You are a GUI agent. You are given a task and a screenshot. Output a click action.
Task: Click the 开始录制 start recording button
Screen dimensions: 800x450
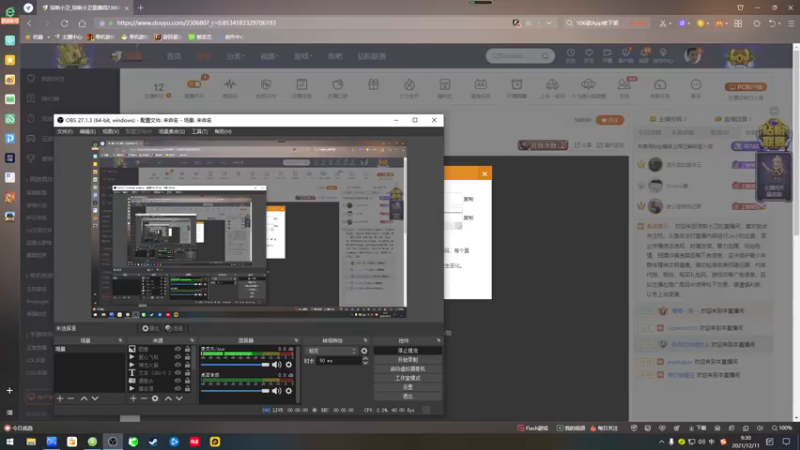(407, 360)
